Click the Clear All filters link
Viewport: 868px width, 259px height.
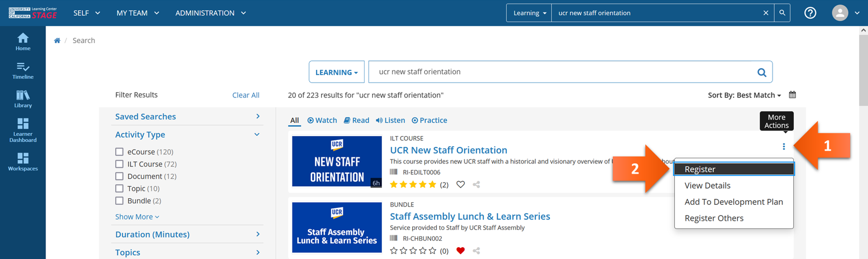pos(246,95)
